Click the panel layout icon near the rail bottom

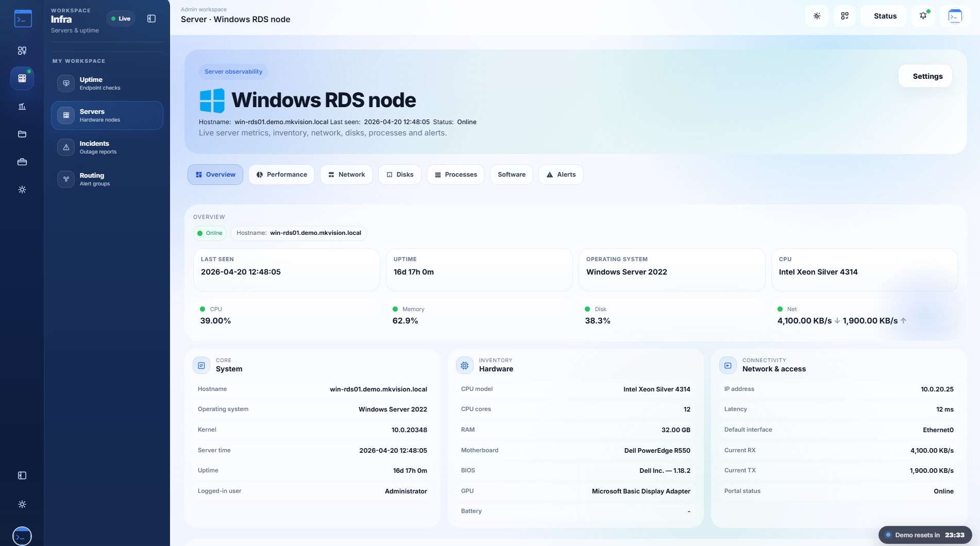click(x=22, y=475)
